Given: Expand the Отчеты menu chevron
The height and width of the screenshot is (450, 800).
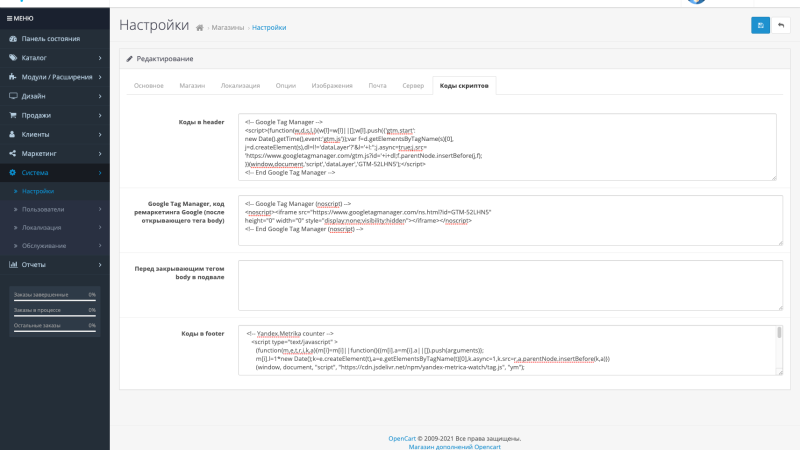Looking at the screenshot, I should point(100,265).
